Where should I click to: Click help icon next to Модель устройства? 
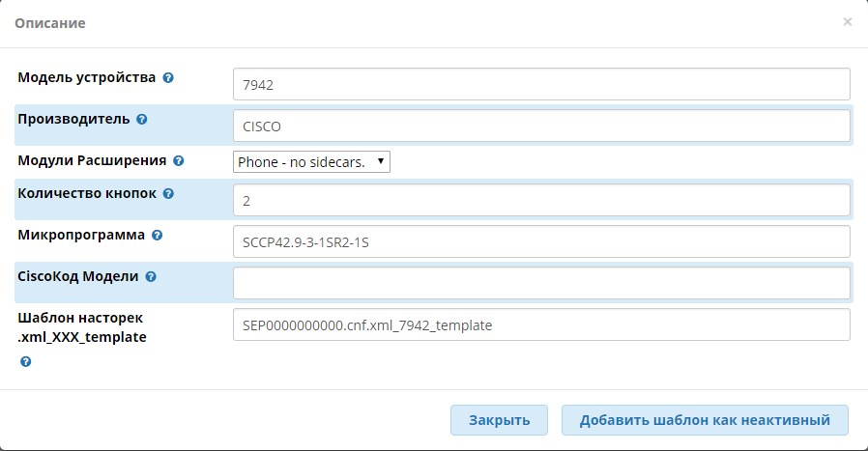[x=168, y=78]
